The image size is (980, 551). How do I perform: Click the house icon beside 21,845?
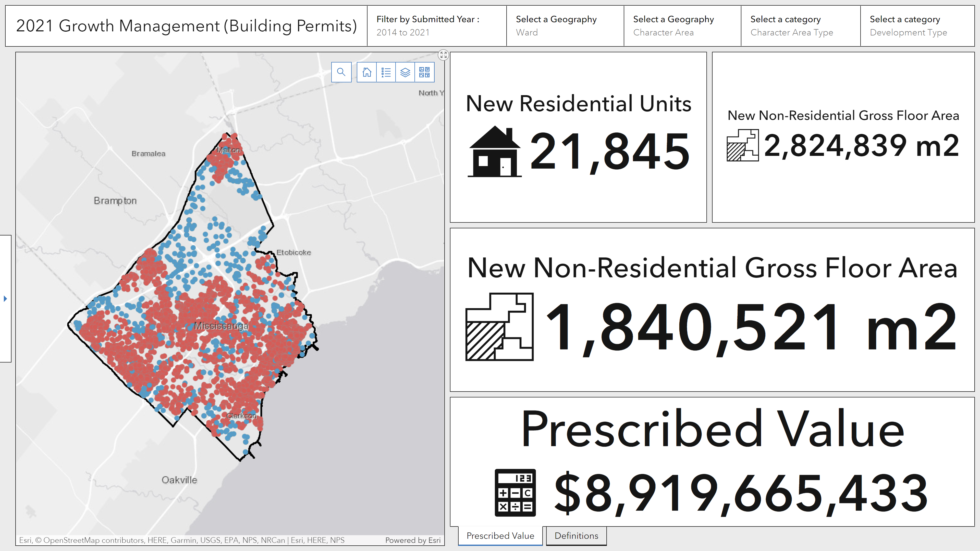[x=494, y=152]
